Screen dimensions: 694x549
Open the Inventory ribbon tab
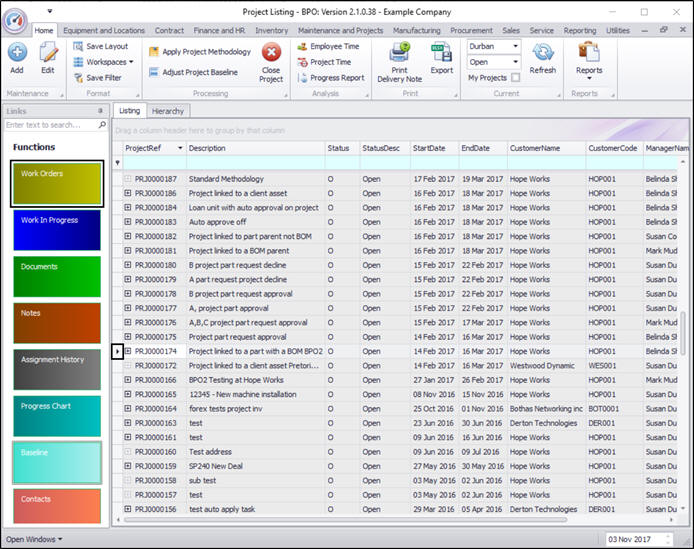point(271,31)
